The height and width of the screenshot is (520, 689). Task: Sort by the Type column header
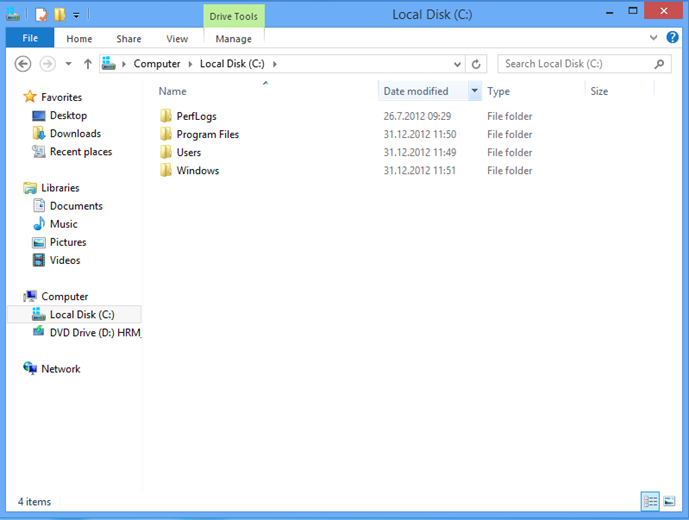click(498, 91)
